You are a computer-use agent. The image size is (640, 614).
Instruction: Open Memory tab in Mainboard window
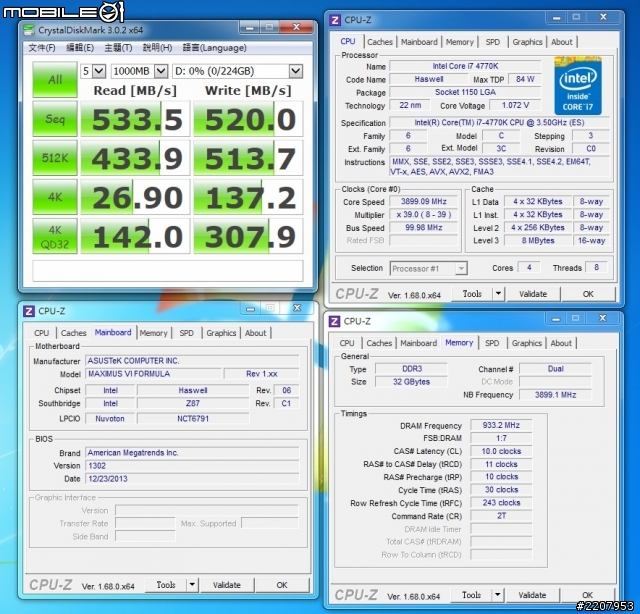pos(153,333)
